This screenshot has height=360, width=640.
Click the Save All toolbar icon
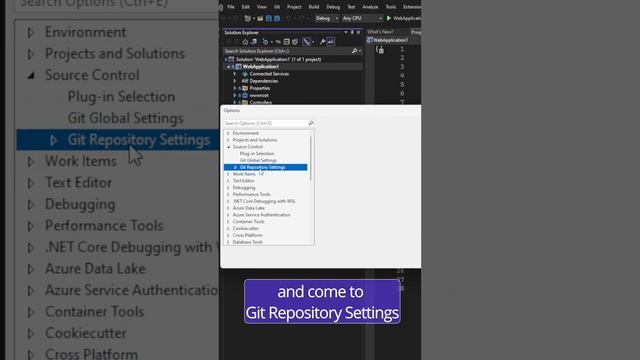coord(277,18)
